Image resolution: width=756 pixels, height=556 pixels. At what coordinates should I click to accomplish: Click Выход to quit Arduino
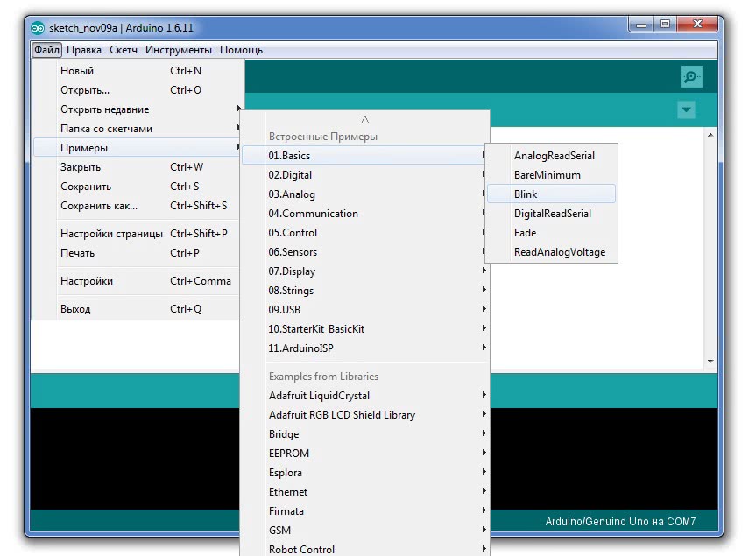point(75,309)
